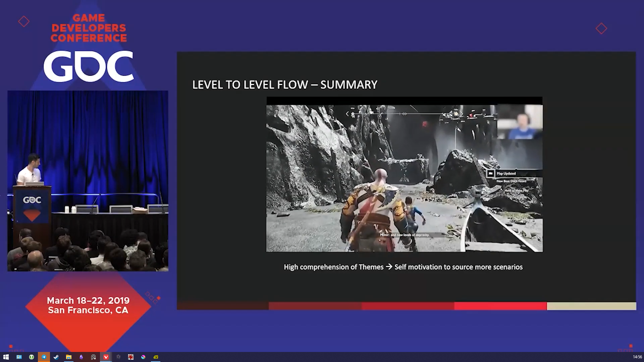Screen dimensions: 644x362
Task: Open the yellow PDF reader icon
Action: coord(156,357)
